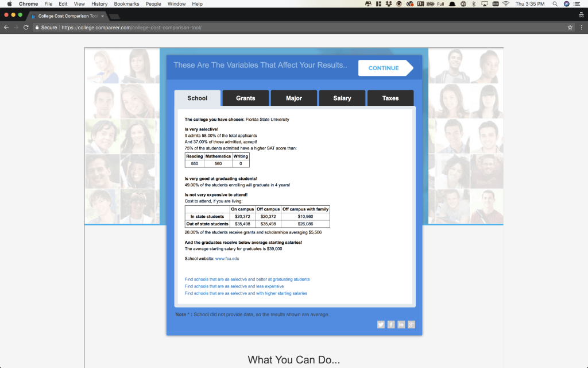
Task: Click the Secure lock indicator
Action: (46, 28)
